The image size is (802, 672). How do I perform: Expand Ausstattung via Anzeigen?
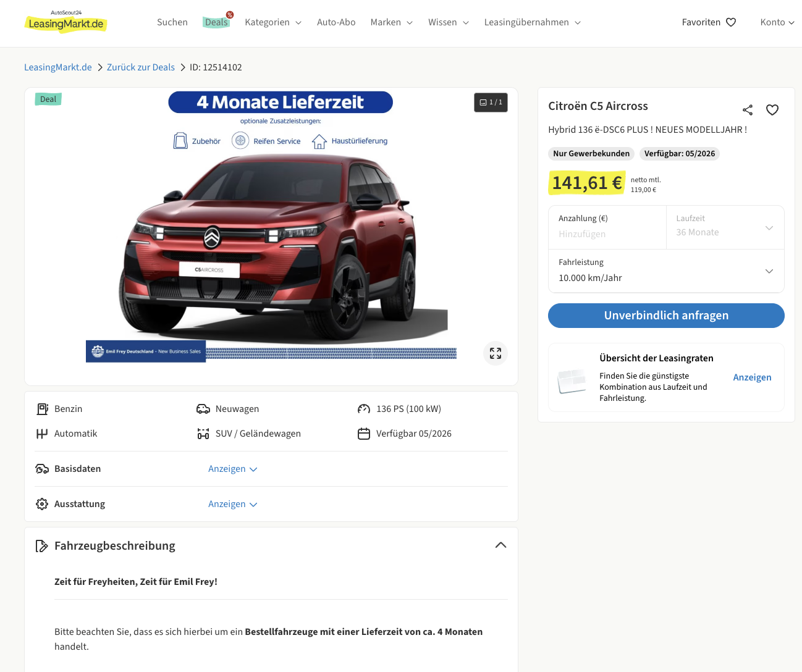click(x=232, y=504)
